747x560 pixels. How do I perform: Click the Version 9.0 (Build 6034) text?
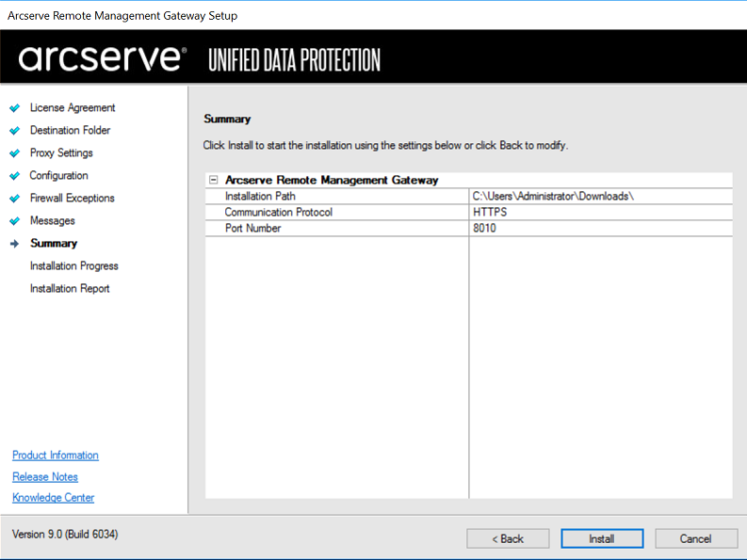65,535
